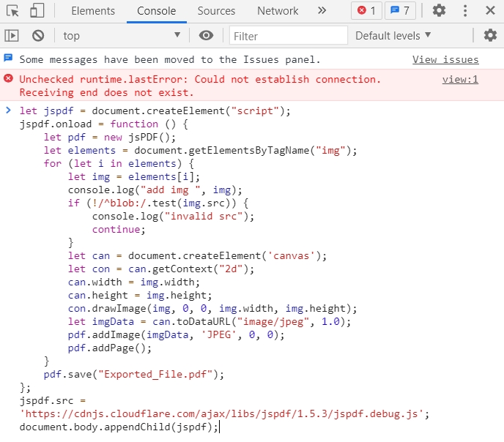The image size is (504, 442).
Task: Create a live expression with eye icon
Action: click(206, 35)
